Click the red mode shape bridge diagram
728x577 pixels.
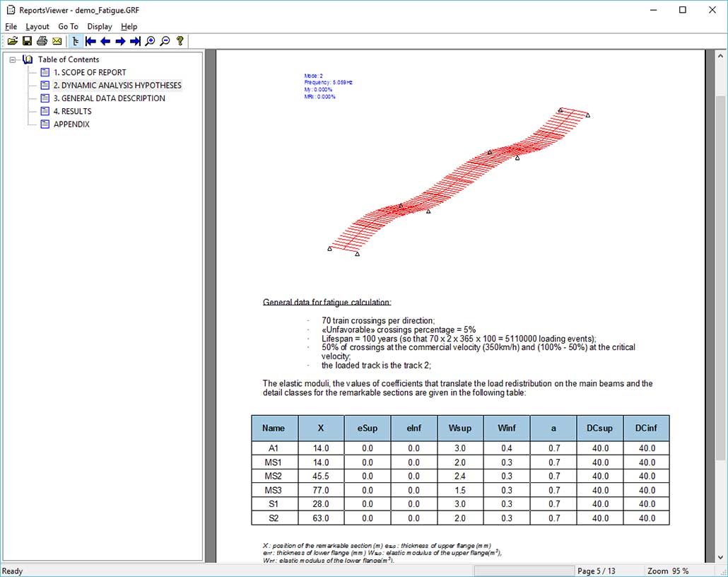click(459, 182)
